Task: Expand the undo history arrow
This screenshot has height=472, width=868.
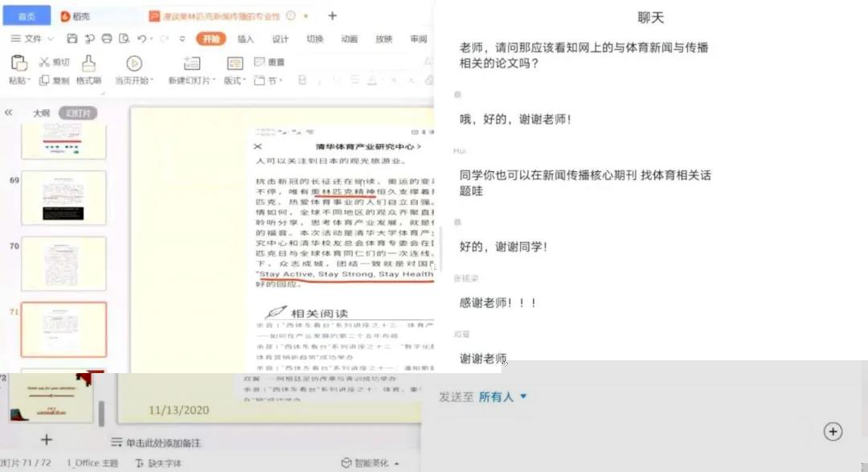Action: [151, 39]
